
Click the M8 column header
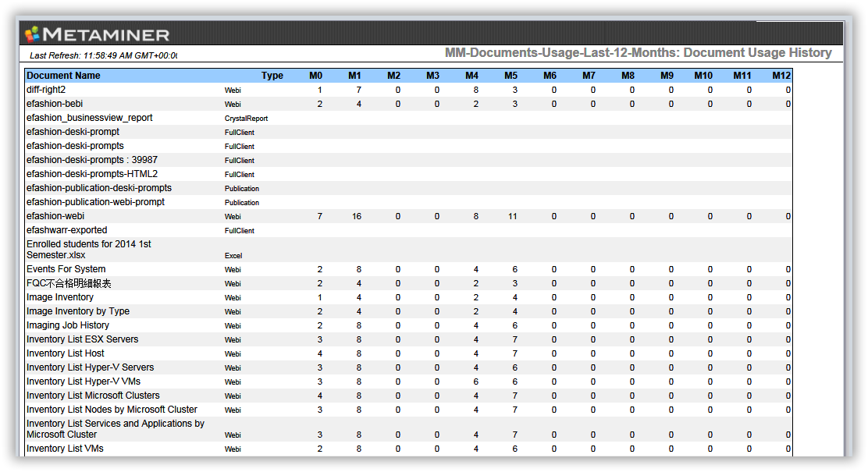click(628, 76)
